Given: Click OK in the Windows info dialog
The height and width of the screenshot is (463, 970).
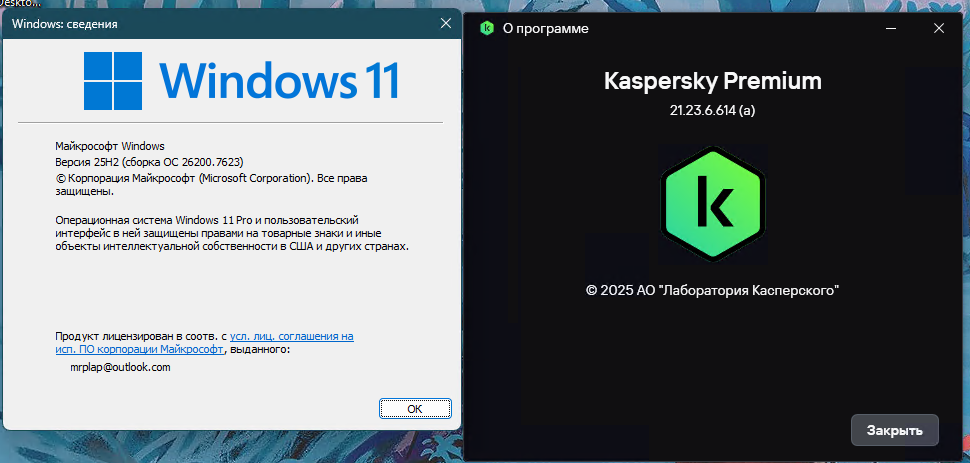Looking at the screenshot, I should (415, 409).
